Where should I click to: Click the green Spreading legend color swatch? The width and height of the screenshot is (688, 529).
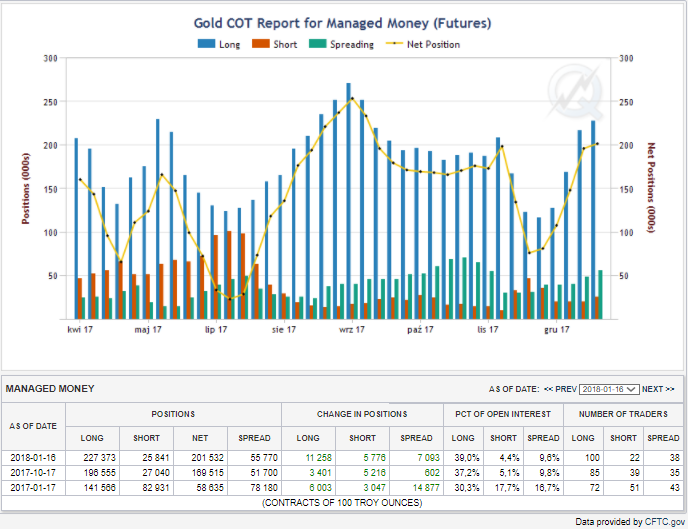(318, 44)
